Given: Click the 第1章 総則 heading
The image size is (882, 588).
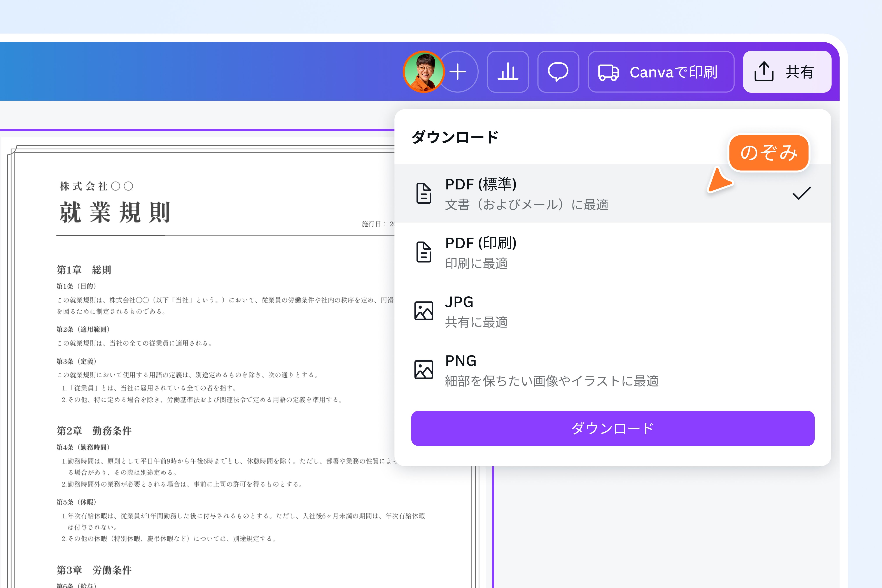Looking at the screenshot, I should click(84, 270).
